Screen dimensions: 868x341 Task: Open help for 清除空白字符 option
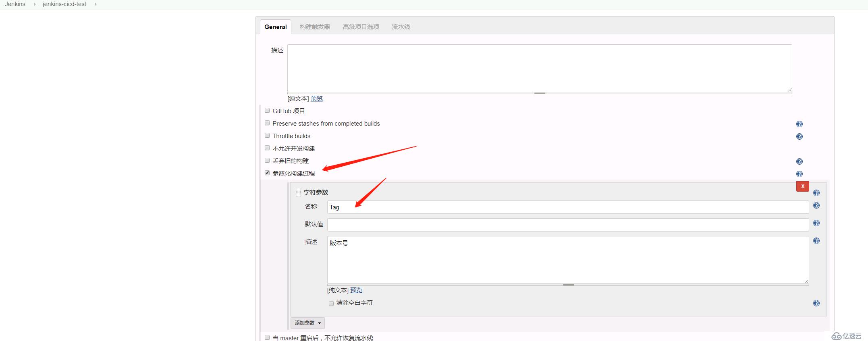(x=816, y=303)
